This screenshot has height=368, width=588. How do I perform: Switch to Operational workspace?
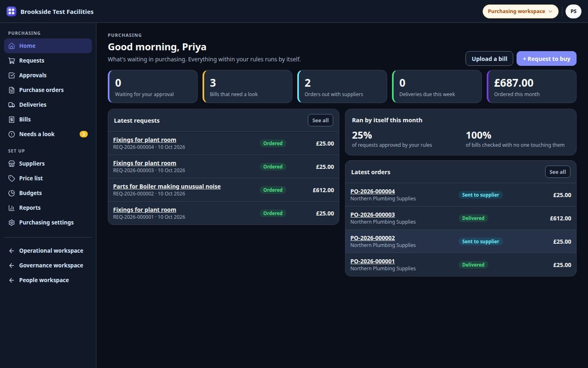pos(48,251)
